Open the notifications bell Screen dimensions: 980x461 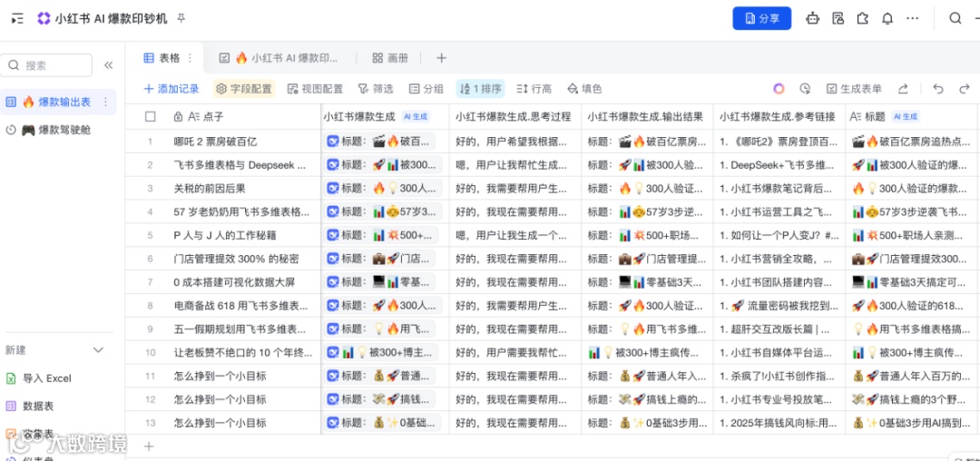pos(887,19)
